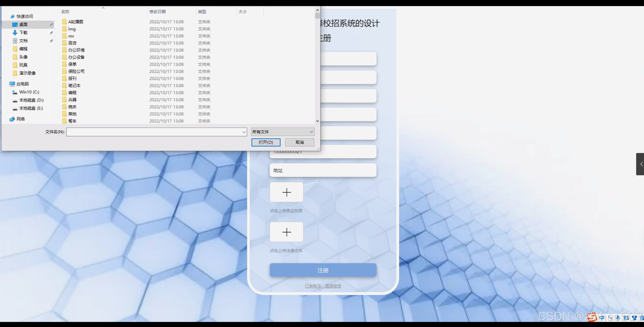Open the file name history dropdown

244,132
